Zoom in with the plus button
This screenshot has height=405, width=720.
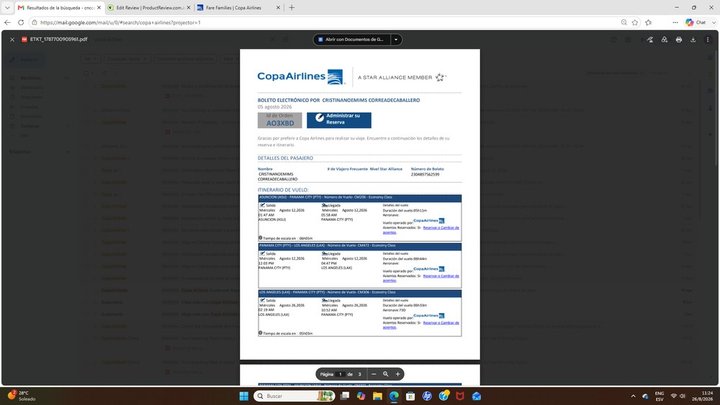click(398, 374)
